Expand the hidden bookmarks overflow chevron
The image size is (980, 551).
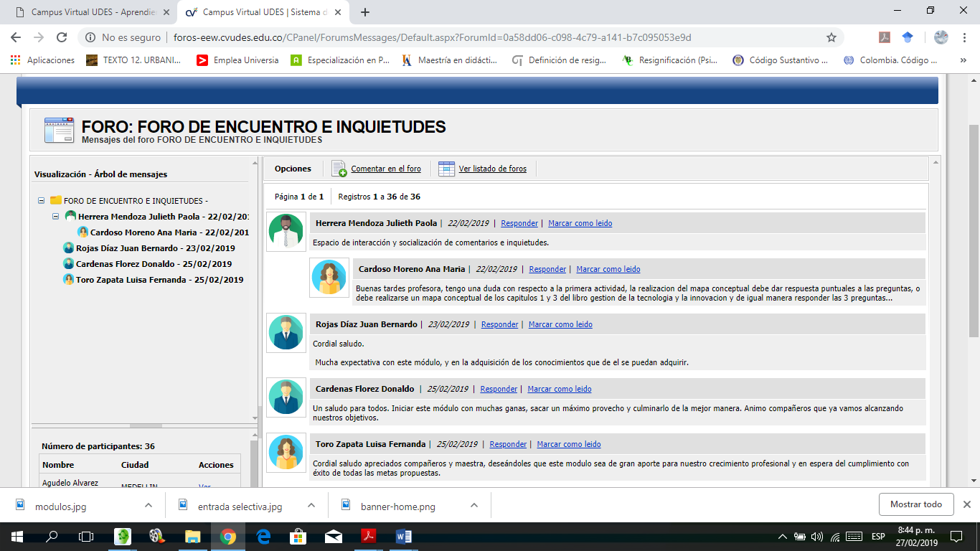962,60
